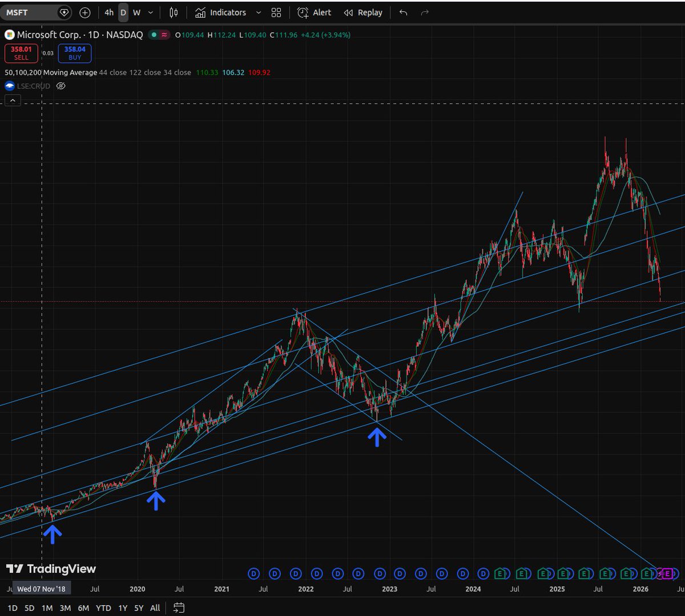Click the LSE:CRUD symbol logo
The height and width of the screenshot is (616, 685).
[10, 86]
